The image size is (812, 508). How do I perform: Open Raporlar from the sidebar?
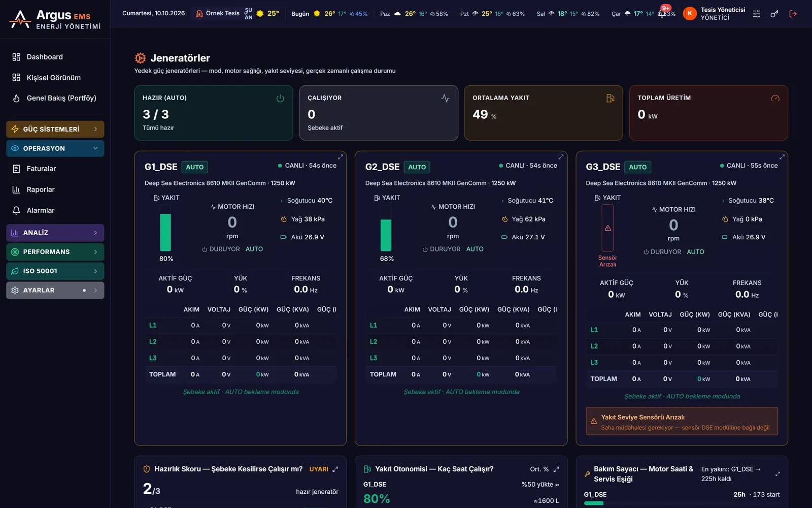55,189
